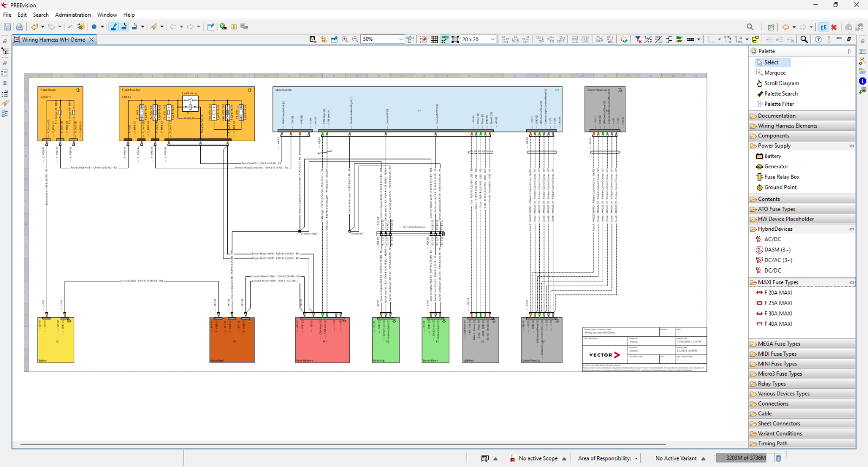Screen dimensions: 868x467
Task: Click the frame fit icon beside grid size
Action: pos(455,39)
